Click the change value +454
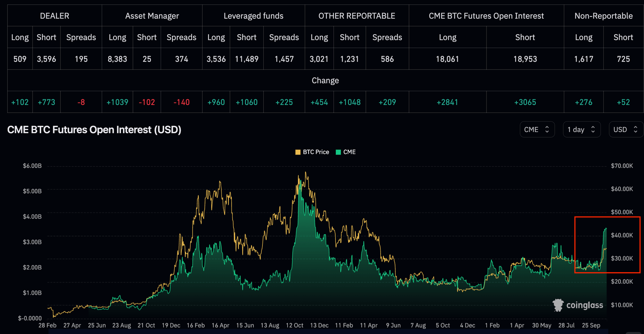The image size is (644, 334). point(319,102)
